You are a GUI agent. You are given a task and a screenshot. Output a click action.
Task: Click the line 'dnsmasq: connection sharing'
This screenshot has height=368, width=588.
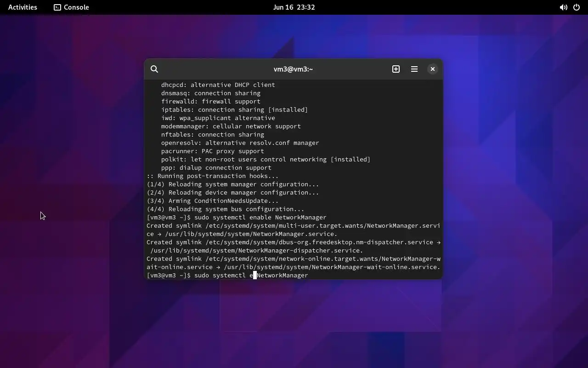coord(210,93)
